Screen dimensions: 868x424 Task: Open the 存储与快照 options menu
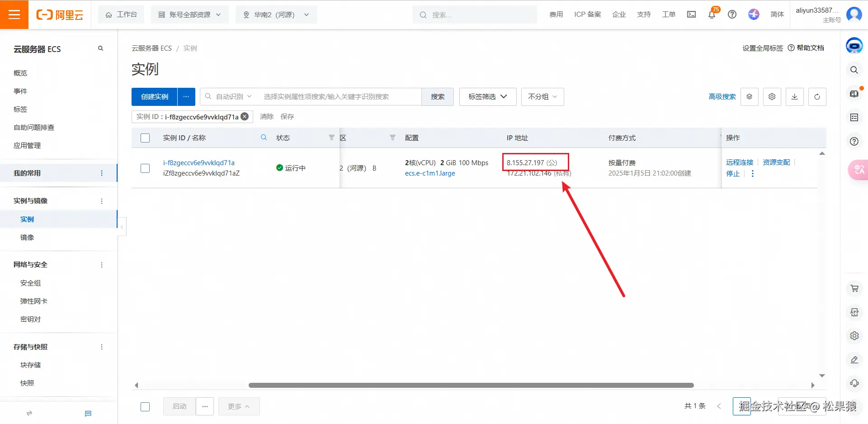(x=102, y=347)
